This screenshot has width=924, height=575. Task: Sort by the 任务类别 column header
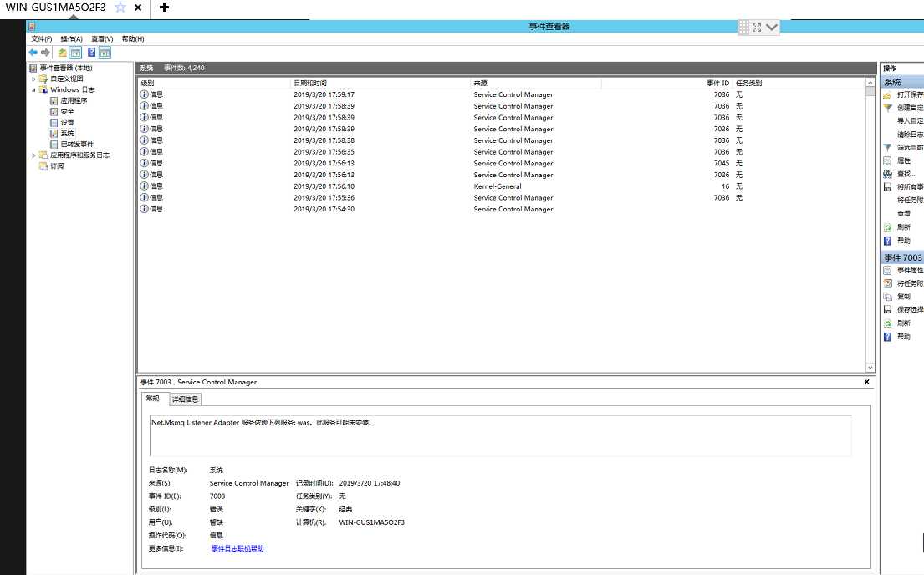[799, 83]
